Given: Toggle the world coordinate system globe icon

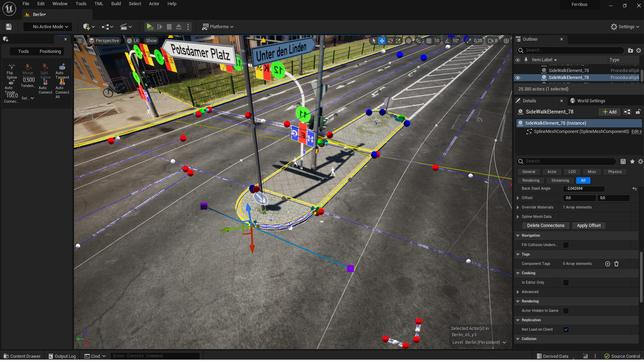Looking at the screenshot, I should coord(408,41).
